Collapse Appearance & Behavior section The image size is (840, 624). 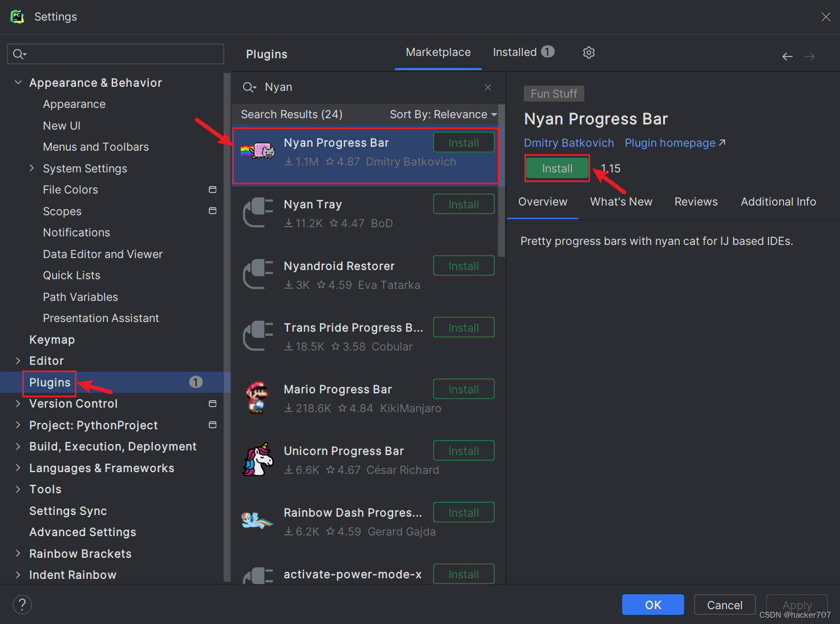(18, 83)
